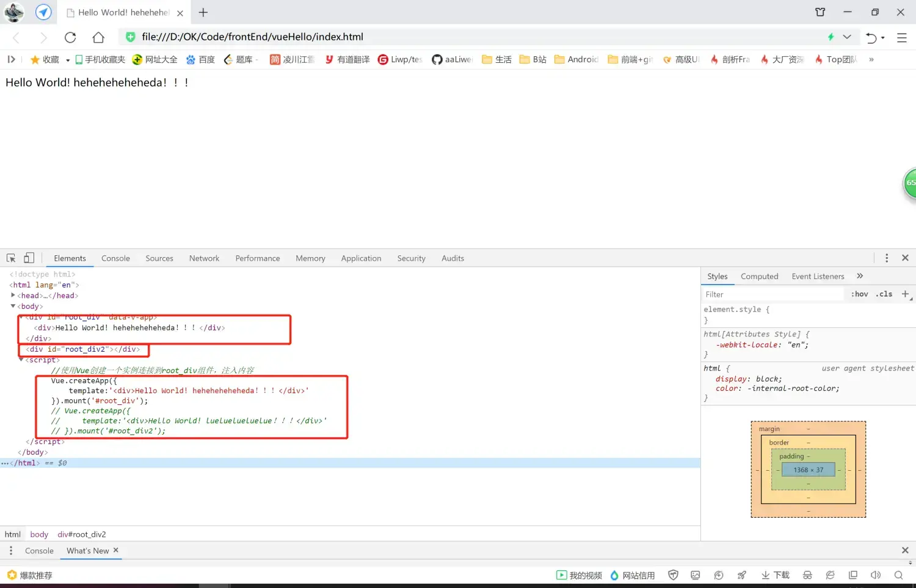Screen dimensions: 916x588
Task: Click the green floating 65 accelerator ball
Action: point(910,183)
